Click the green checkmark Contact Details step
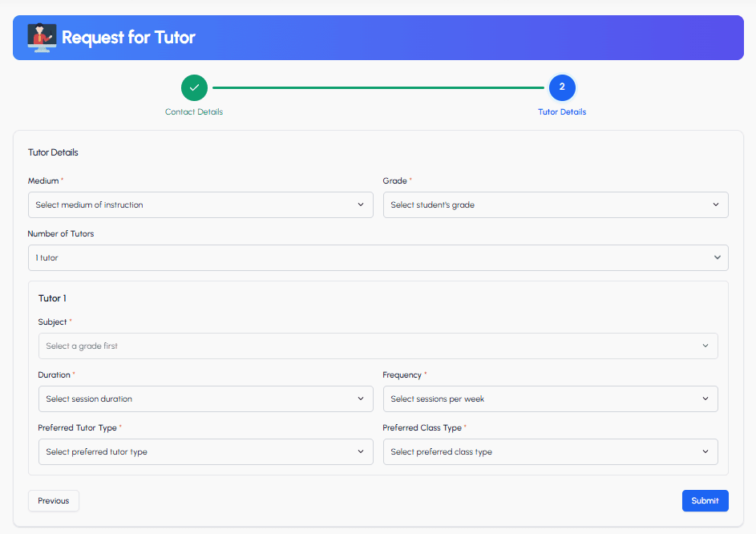The height and width of the screenshot is (534, 756). [194, 87]
